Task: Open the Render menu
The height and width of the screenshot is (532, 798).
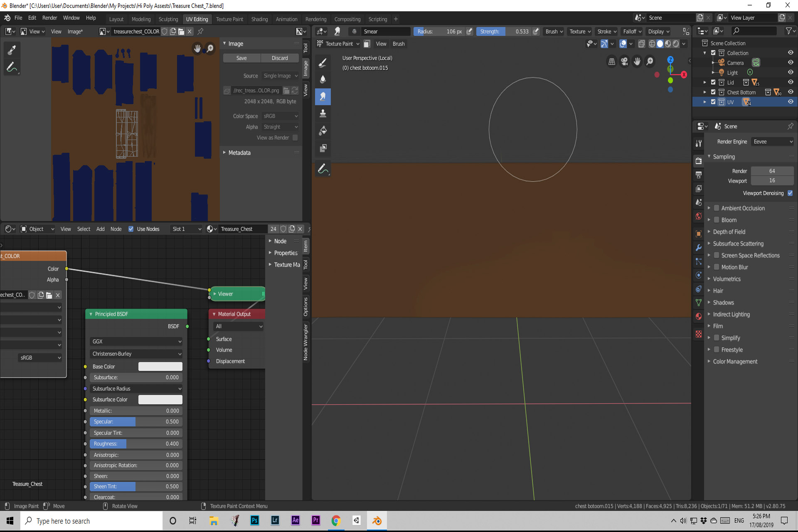Action: pyautogui.click(x=49, y=18)
